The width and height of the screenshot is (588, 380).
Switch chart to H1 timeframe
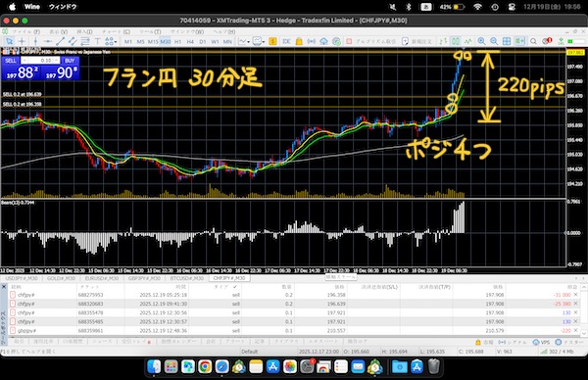coord(177,41)
